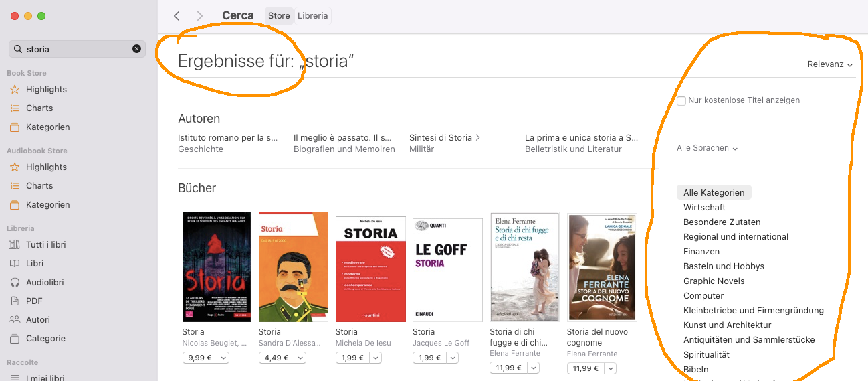Buy Storia del nuovo cognome for 11,99 €
This screenshot has height=381, width=868.
[x=586, y=368]
